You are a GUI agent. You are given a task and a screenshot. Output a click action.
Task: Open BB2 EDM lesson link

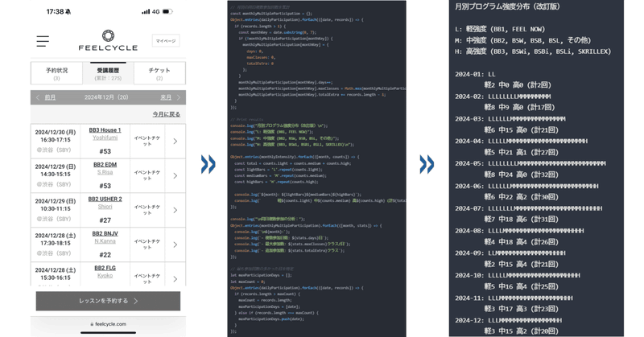pos(105,164)
